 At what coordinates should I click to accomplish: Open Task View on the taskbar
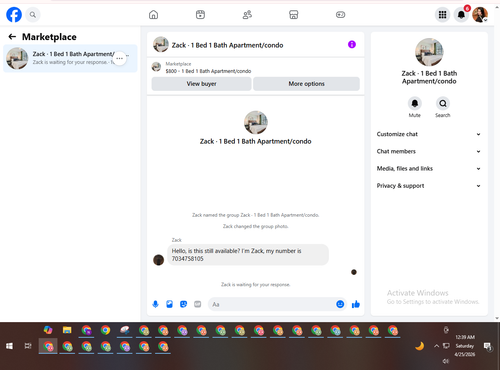click(x=28, y=346)
